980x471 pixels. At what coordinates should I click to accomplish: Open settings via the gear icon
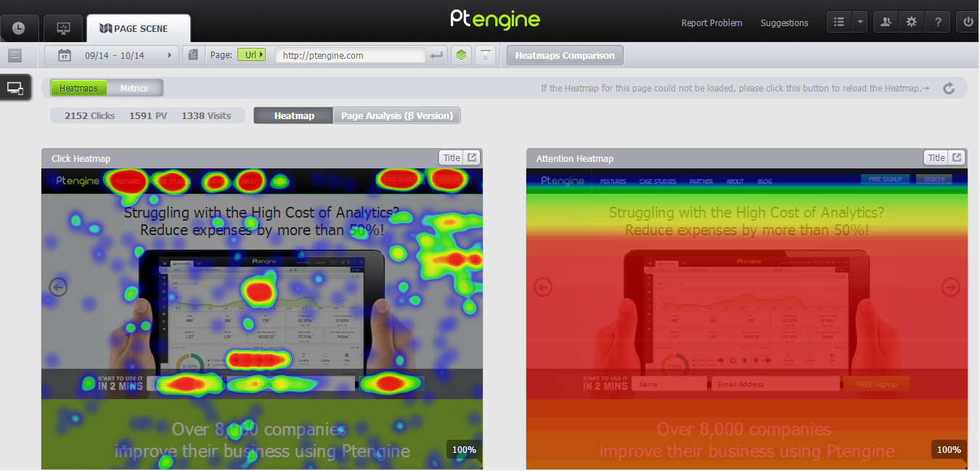911,22
